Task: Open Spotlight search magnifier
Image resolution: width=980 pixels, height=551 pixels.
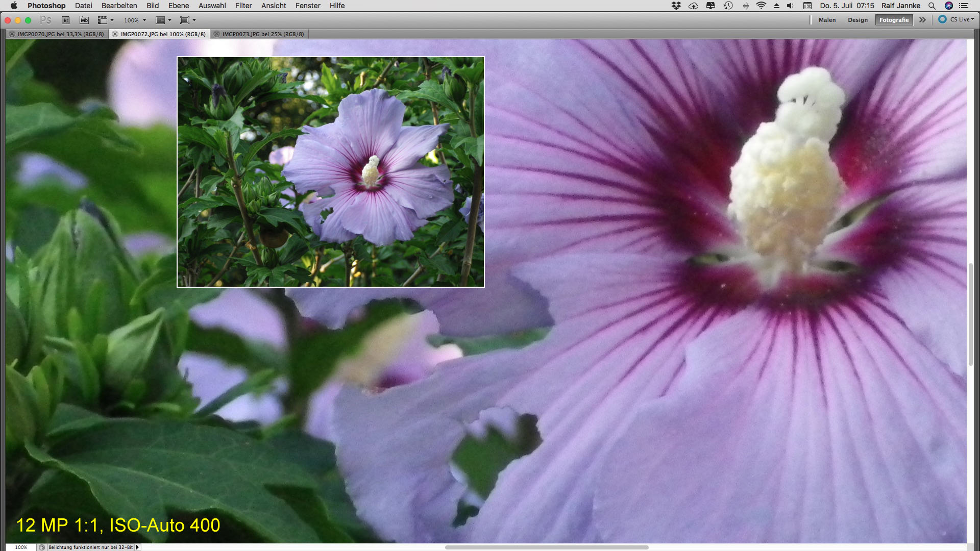Action: (x=932, y=6)
